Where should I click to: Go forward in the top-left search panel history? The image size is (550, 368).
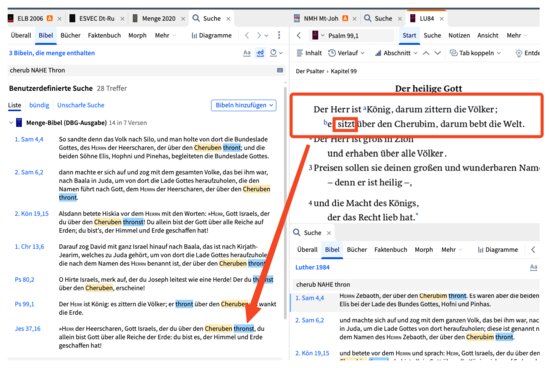[x=259, y=35]
